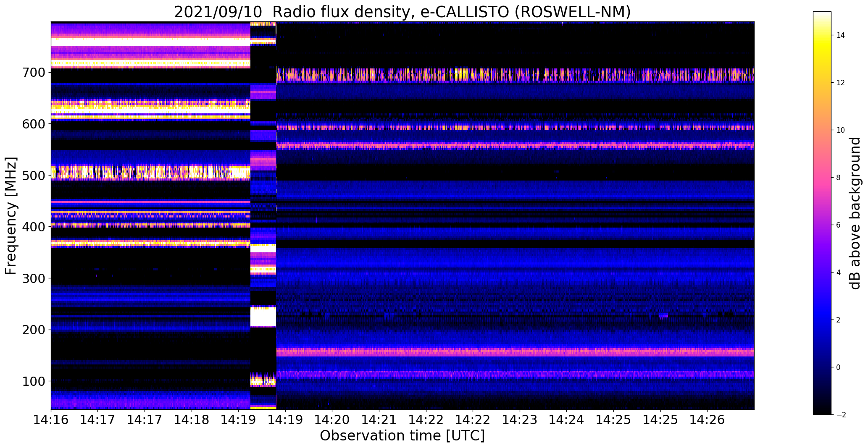The height and width of the screenshot is (448, 868).
Task: Click the colorbar tick label −2
Action: point(841,415)
